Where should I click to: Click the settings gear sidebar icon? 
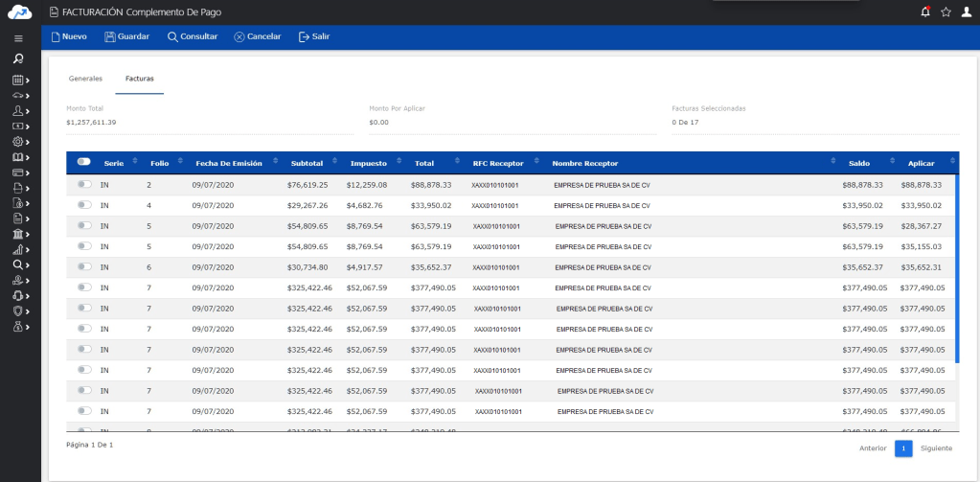tap(18, 142)
